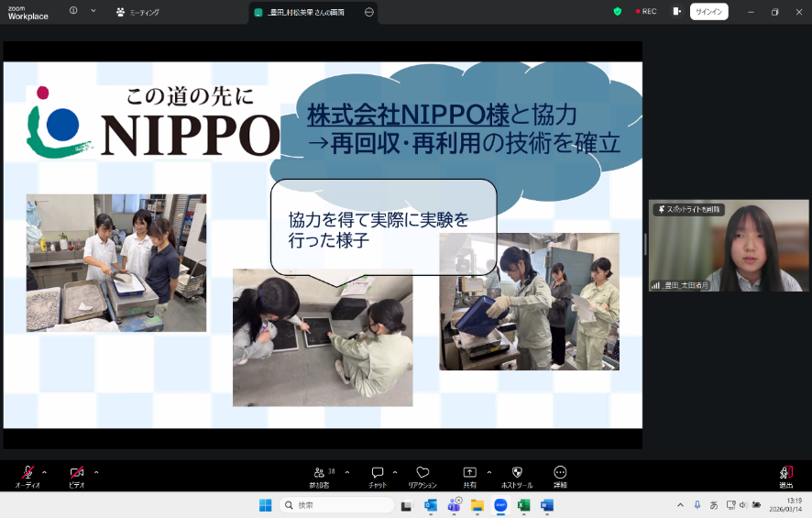812x518 pixels.
Task: Turn on the camera with the Video button
Action: tap(78, 473)
